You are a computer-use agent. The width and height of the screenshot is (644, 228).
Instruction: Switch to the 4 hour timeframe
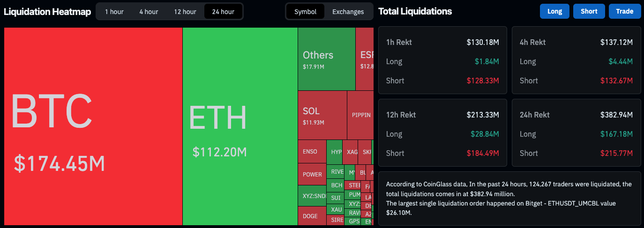click(x=149, y=12)
